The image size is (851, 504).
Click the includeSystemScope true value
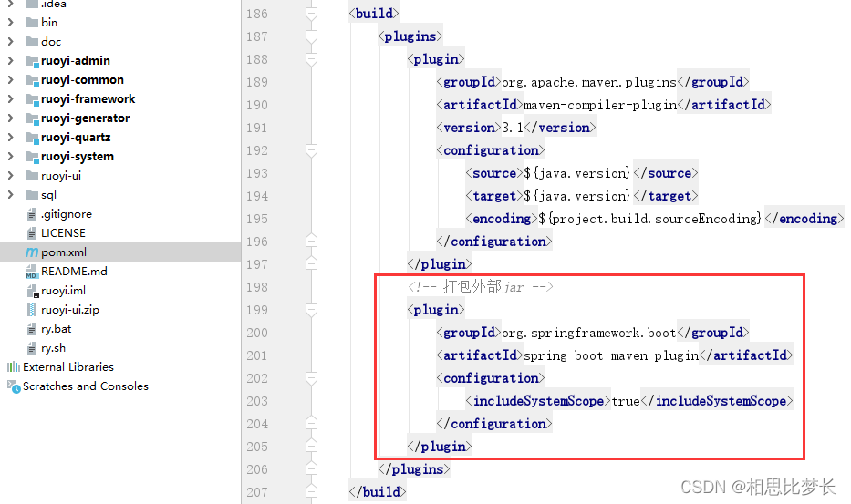[x=626, y=401]
